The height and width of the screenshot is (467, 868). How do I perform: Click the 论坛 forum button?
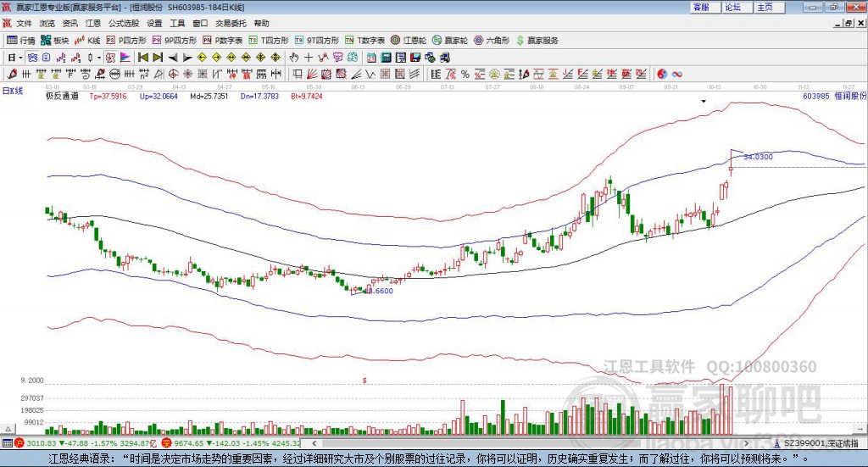pos(737,7)
